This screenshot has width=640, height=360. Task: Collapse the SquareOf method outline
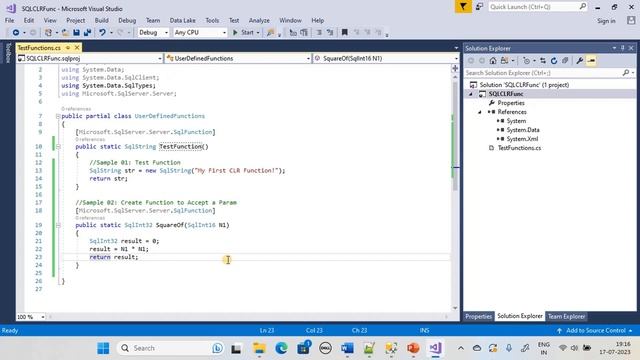(58, 225)
